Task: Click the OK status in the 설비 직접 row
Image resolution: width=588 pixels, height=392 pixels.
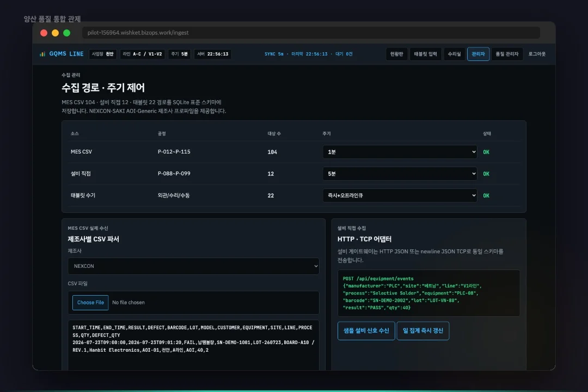Action: 486,174
